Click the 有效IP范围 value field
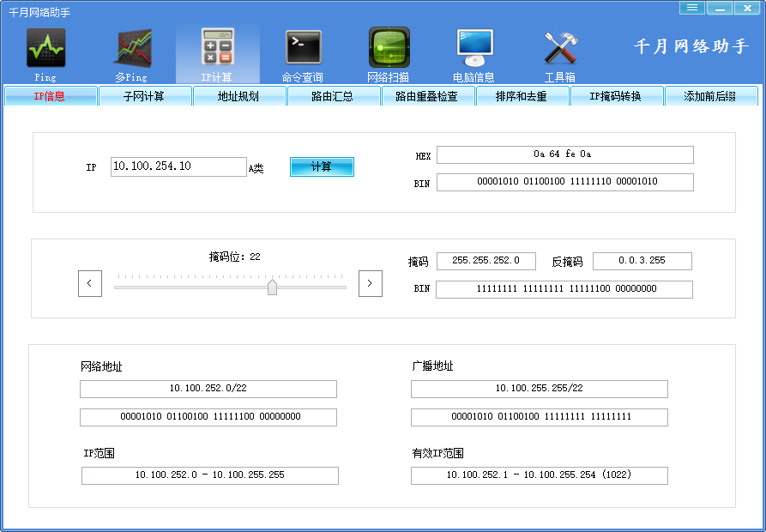The image size is (766, 532). (x=540, y=475)
